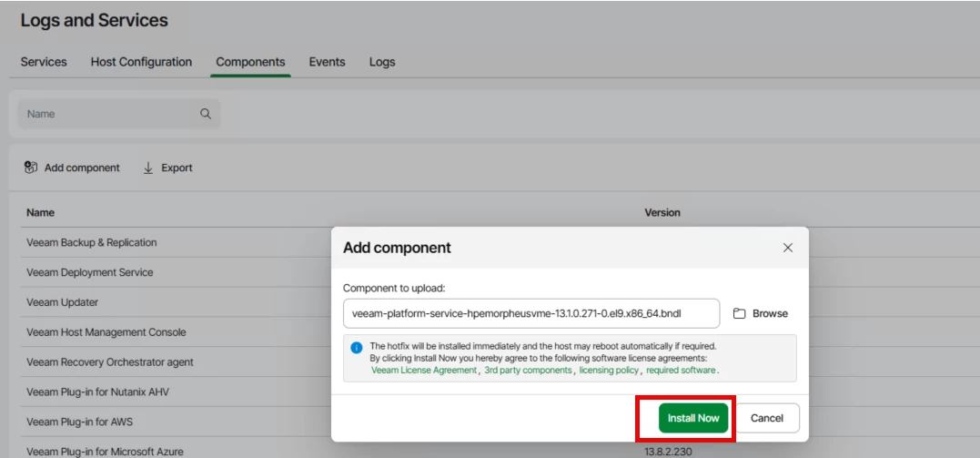Click the Export download arrow icon
The height and width of the screenshot is (458, 980).
tap(148, 168)
